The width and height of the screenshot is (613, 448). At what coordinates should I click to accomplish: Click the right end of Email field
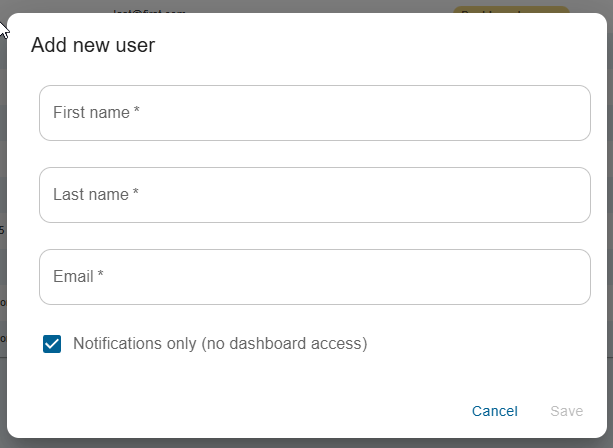tap(570, 277)
